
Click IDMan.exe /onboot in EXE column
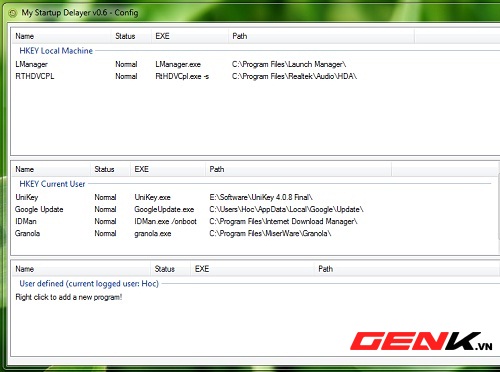(165, 221)
